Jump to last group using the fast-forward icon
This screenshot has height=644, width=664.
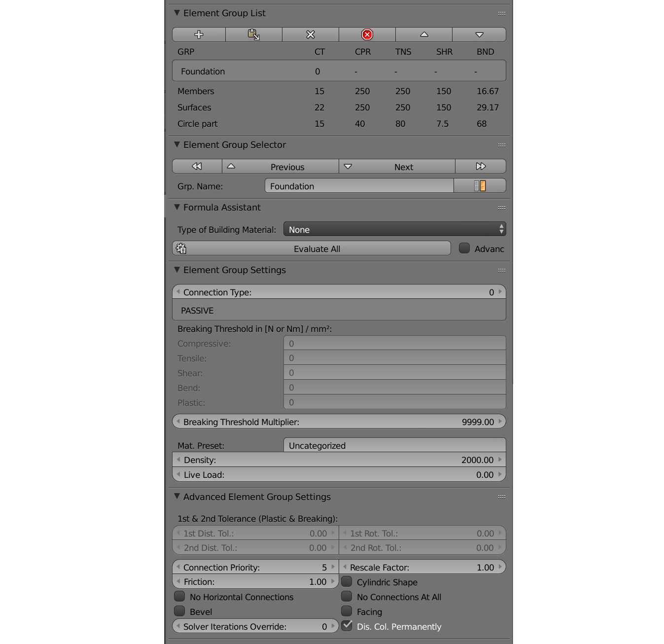tap(480, 166)
